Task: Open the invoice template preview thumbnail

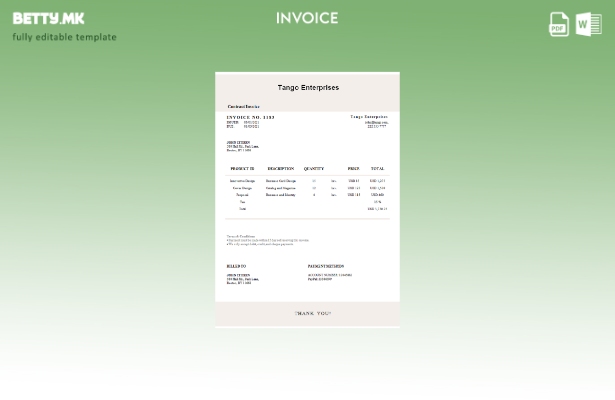Action: pos(307,199)
